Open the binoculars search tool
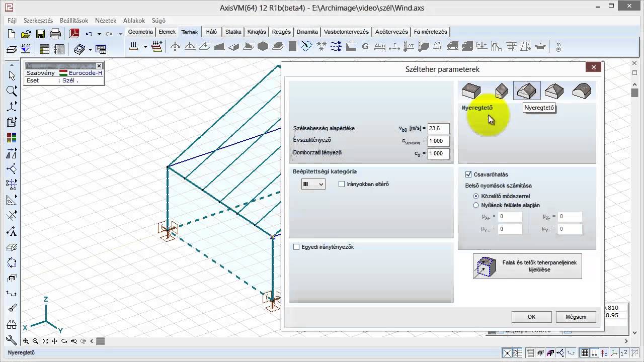 coord(12,325)
